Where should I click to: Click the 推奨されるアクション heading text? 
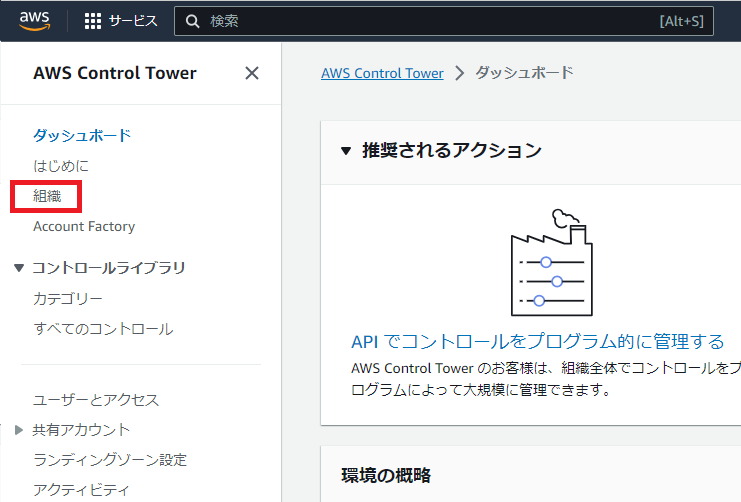452,151
